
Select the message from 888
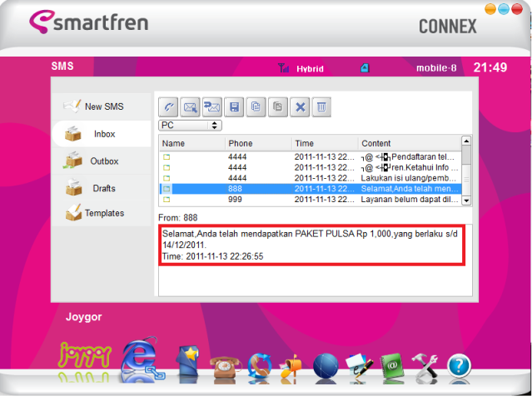(311, 189)
